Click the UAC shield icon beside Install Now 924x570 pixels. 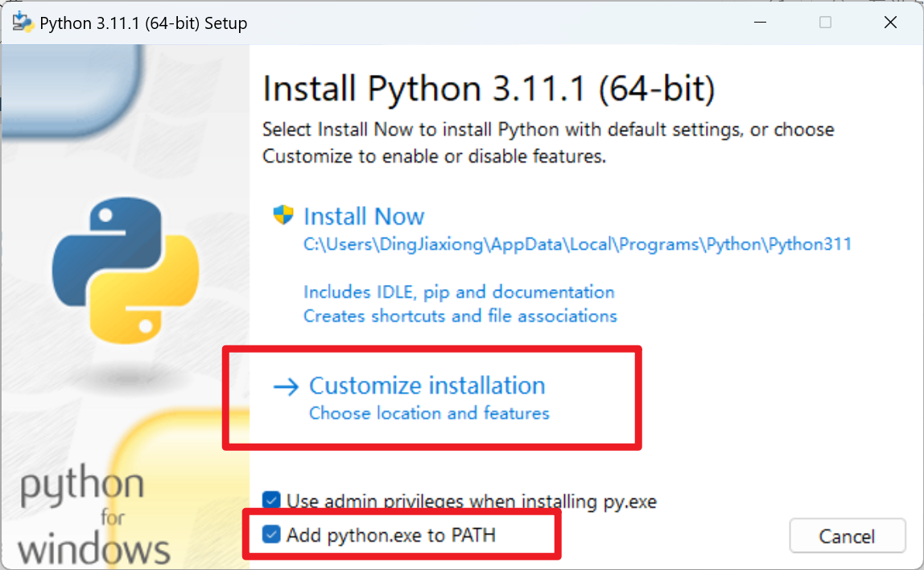coord(283,215)
